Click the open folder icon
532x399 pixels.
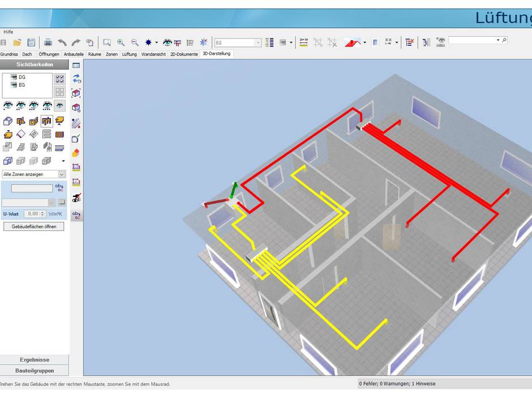coord(18,42)
